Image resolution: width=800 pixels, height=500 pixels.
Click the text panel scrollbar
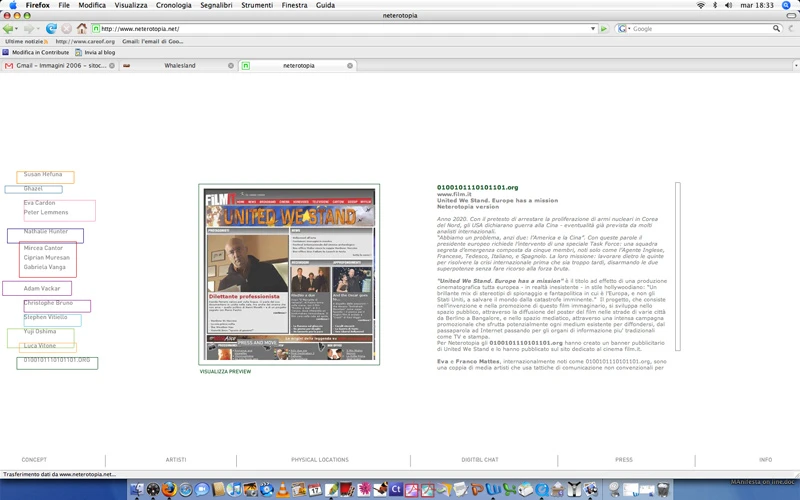click(x=678, y=266)
